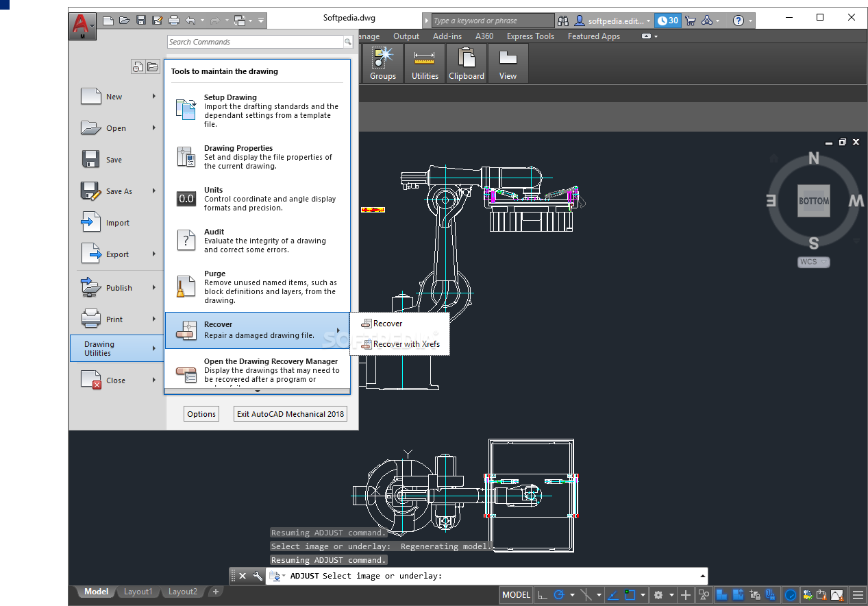Open the Utilities ribbon panel
The width and height of the screenshot is (868, 606).
(x=425, y=63)
